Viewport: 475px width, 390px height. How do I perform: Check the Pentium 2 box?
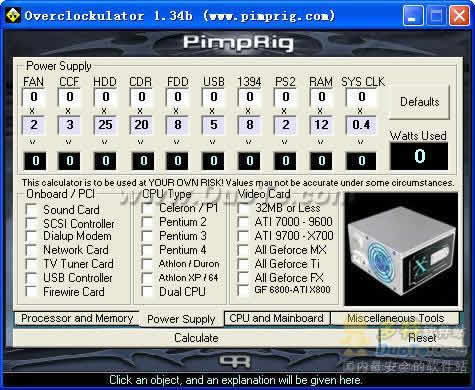click(147, 222)
